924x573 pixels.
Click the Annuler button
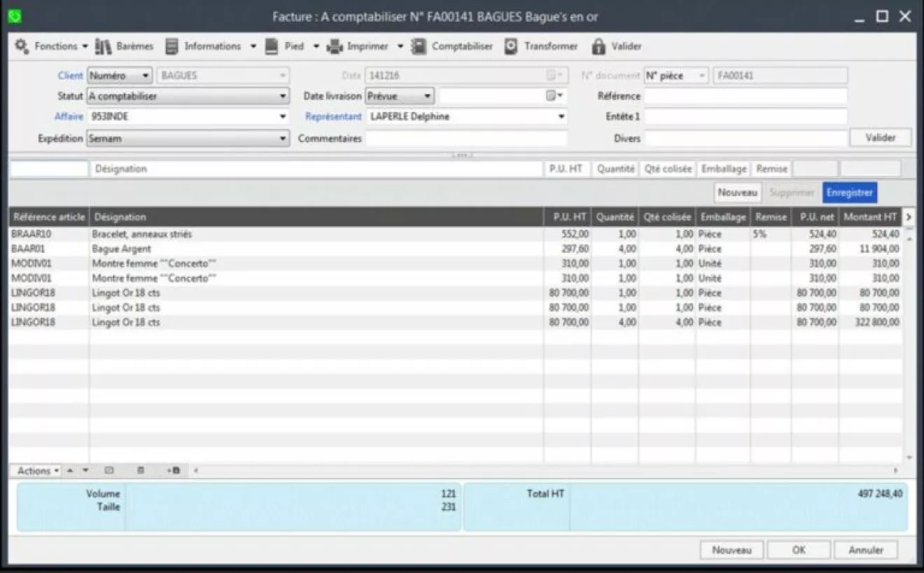(x=866, y=550)
